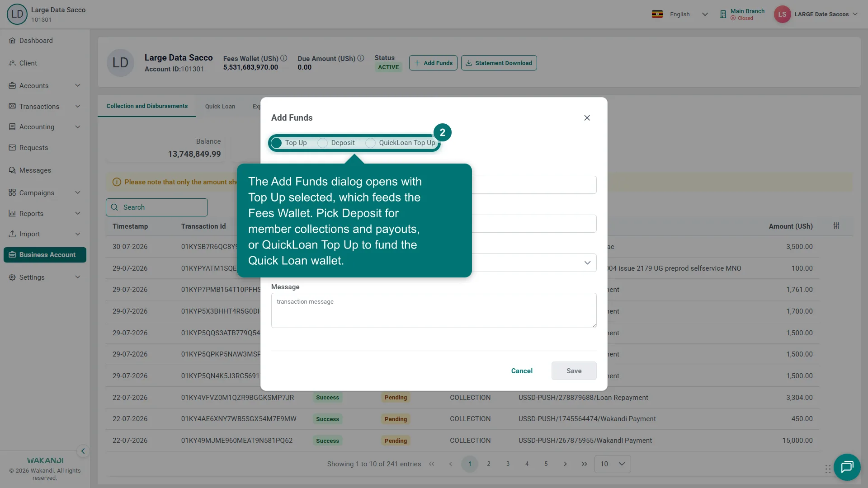868x488 pixels.
Task: Click the search magnifier icon
Action: pyautogui.click(x=114, y=207)
